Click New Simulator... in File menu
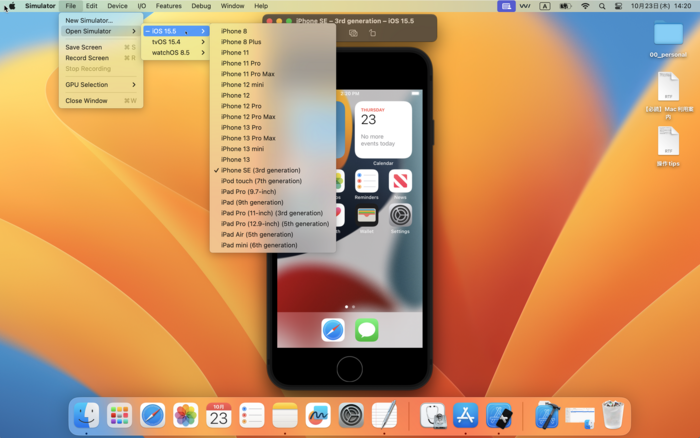700x438 pixels. (89, 20)
